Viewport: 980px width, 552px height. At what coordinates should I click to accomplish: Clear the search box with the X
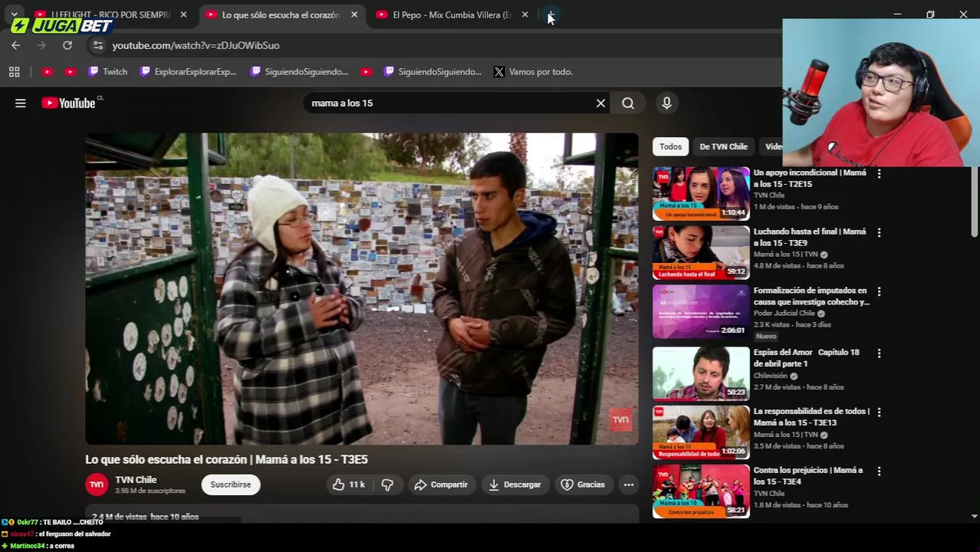click(x=600, y=103)
